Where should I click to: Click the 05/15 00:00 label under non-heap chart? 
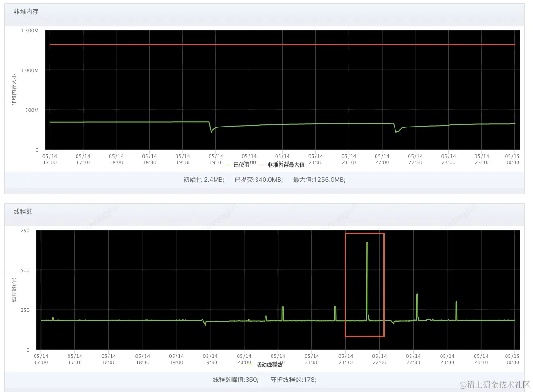point(512,159)
